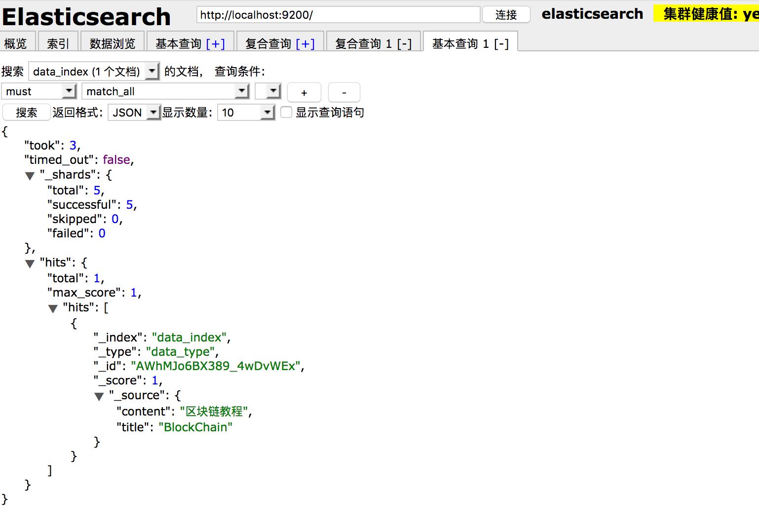Switch to the 索引 tab

58,43
